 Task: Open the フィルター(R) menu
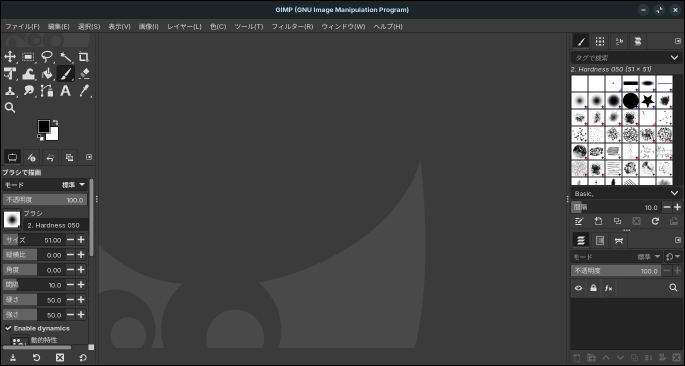292,27
